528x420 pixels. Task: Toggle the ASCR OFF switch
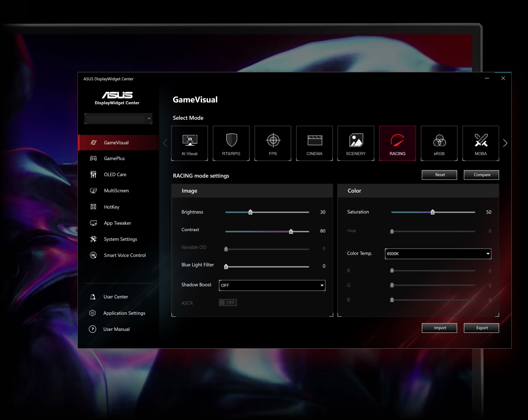tap(228, 302)
